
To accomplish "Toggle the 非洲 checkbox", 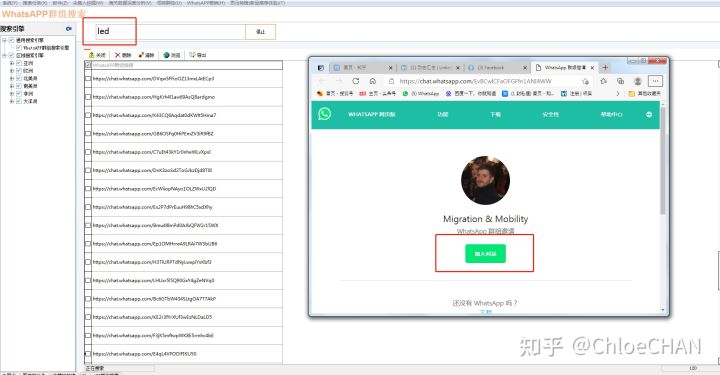I will pyautogui.click(x=19, y=94).
